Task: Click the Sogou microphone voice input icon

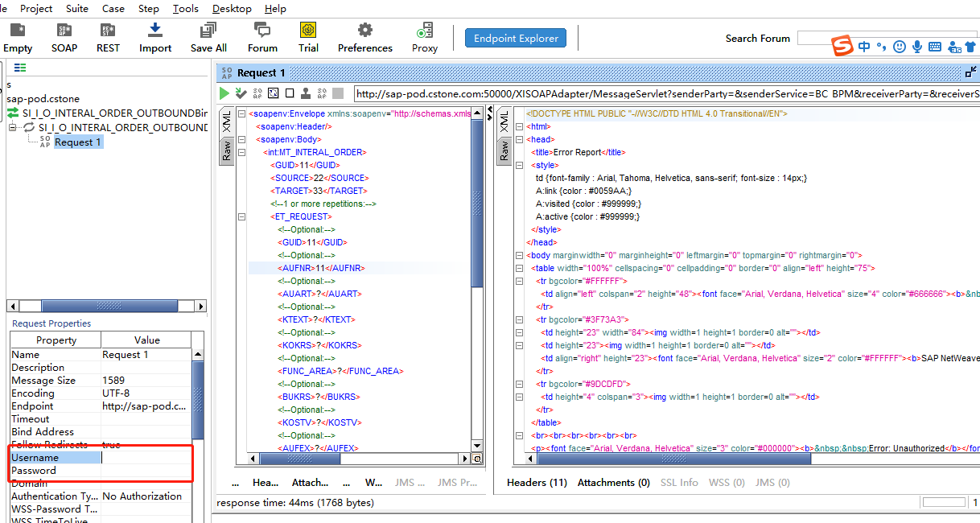Action: 917,47
